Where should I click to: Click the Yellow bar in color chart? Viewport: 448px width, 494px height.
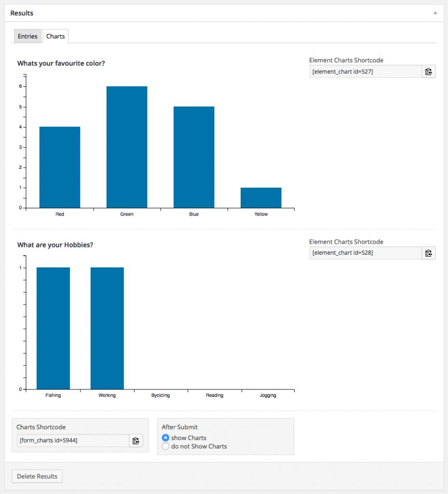point(261,198)
